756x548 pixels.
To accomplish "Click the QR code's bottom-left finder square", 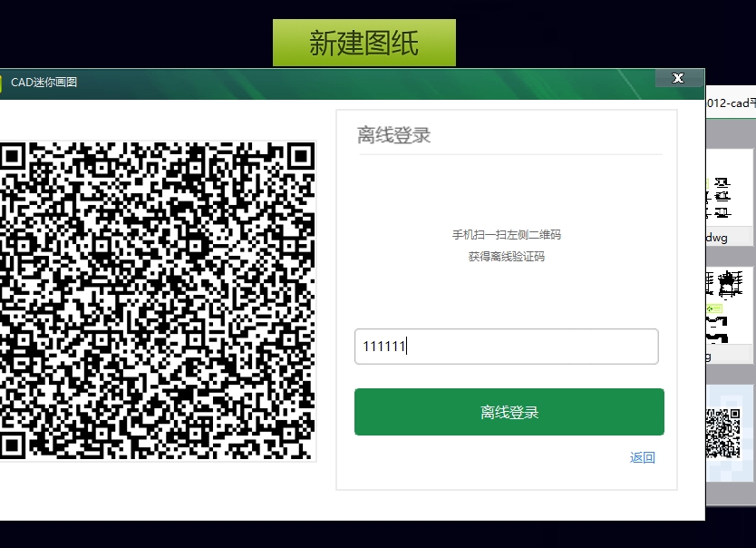I will point(12,446).
